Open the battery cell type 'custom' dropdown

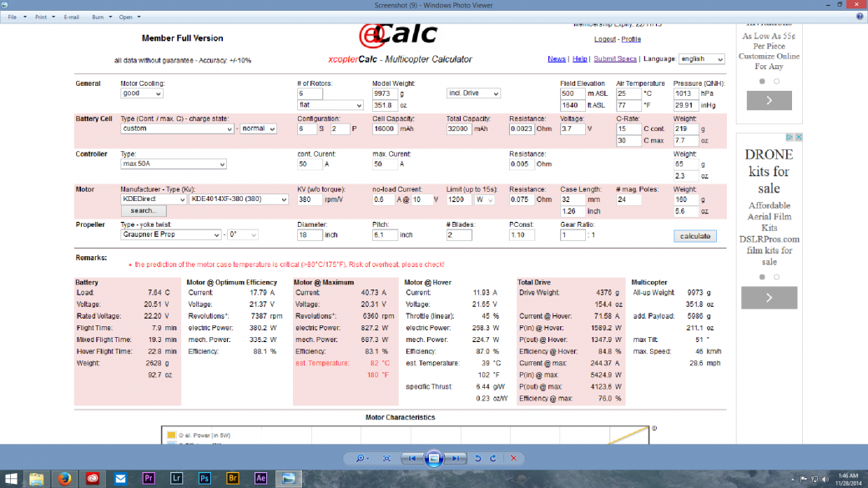[x=177, y=129]
